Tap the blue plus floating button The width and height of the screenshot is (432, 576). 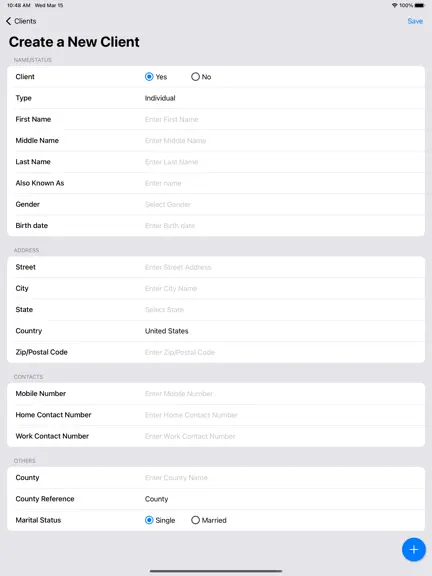414,550
